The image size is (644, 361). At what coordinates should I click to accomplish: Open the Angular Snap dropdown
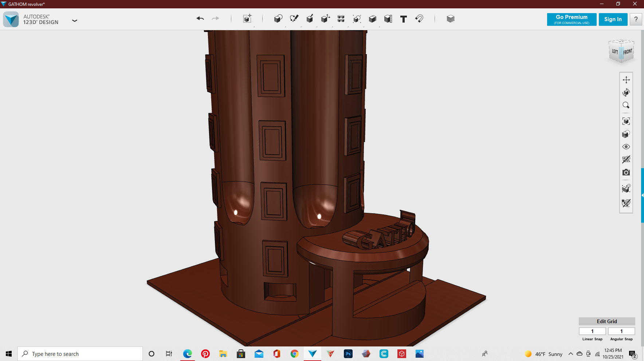point(621,331)
